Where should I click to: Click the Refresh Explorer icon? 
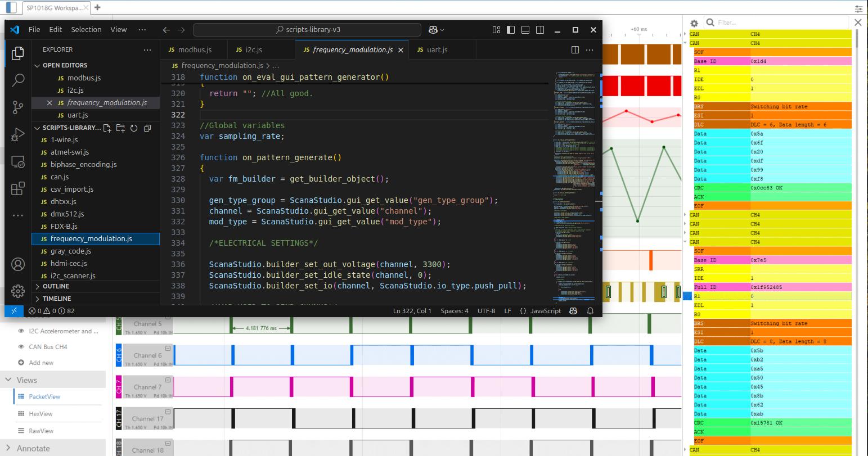click(x=134, y=128)
